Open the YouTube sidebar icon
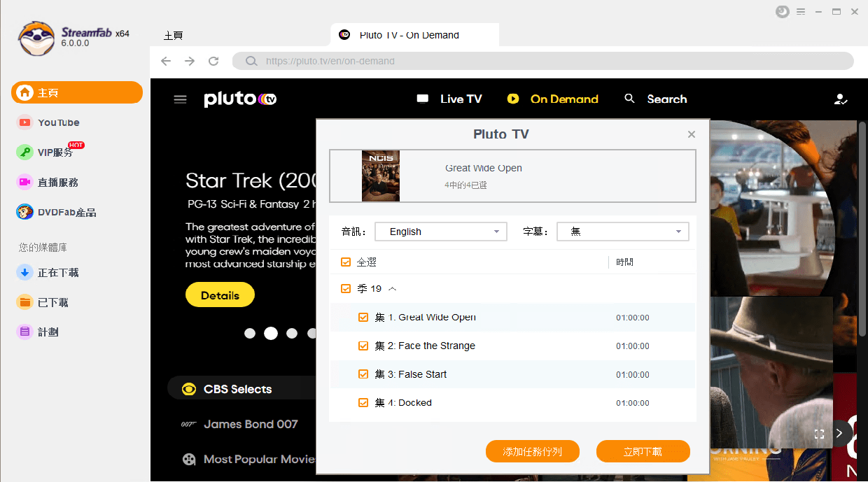868x482 pixels. tap(25, 122)
